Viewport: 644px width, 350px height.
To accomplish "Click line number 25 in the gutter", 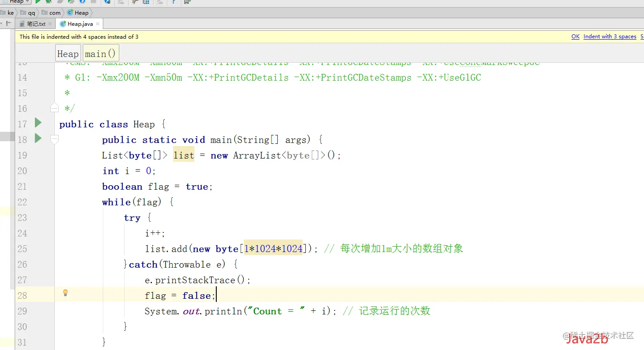I will pos(22,249).
